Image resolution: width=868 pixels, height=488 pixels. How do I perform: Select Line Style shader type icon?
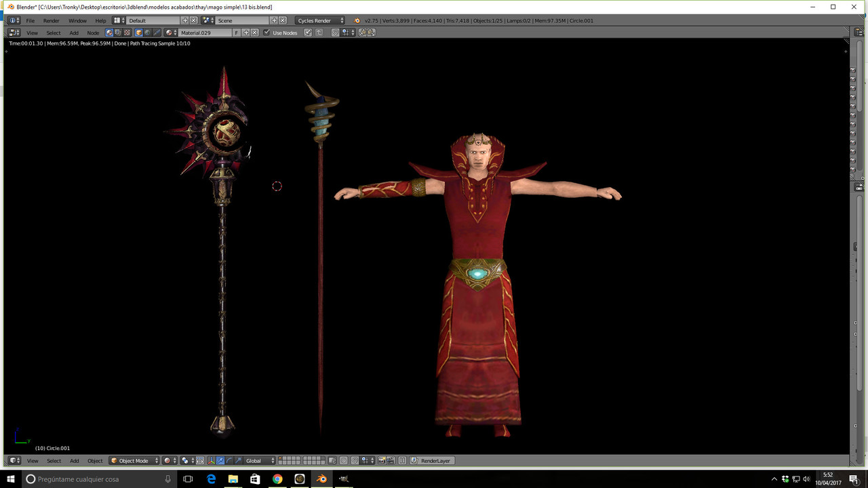pos(157,33)
